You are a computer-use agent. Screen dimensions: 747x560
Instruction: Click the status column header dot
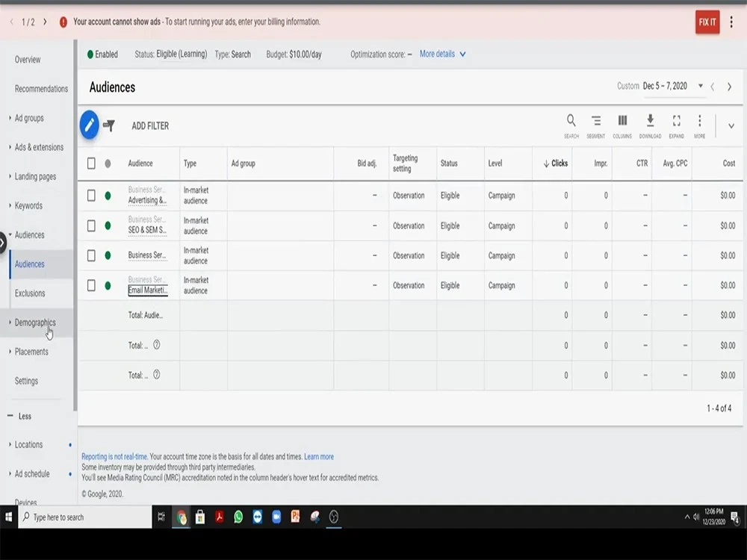pyautogui.click(x=108, y=164)
